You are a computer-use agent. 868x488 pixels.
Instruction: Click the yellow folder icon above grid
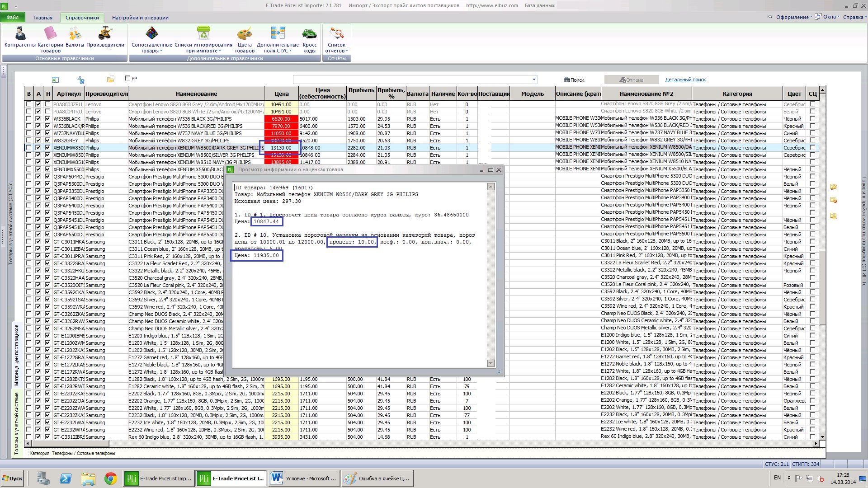110,80
